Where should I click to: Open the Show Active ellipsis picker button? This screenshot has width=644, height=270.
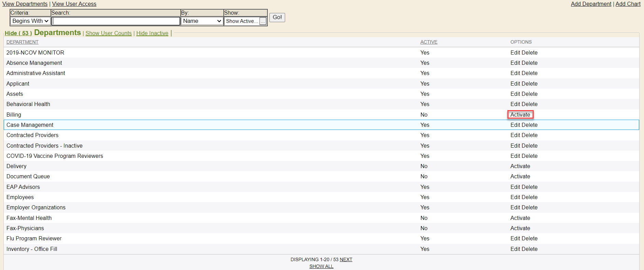[x=263, y=21]
